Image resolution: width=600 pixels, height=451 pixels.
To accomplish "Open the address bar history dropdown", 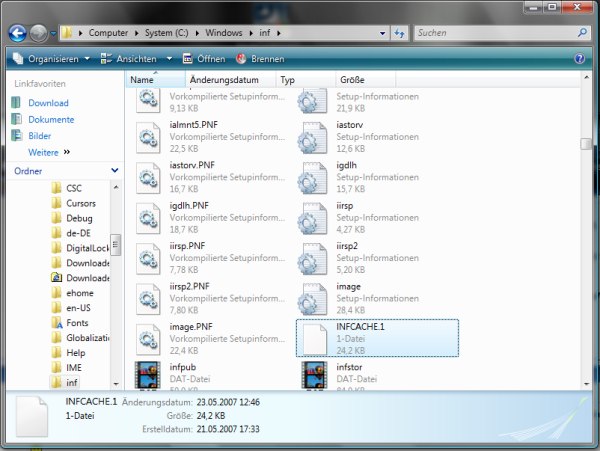I will click(382, 33).
